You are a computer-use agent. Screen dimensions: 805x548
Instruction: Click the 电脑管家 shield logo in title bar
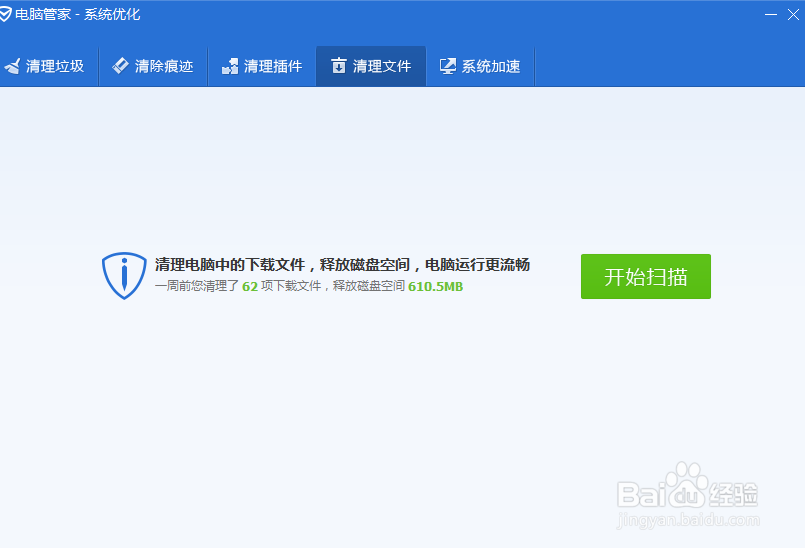(5, 14)
